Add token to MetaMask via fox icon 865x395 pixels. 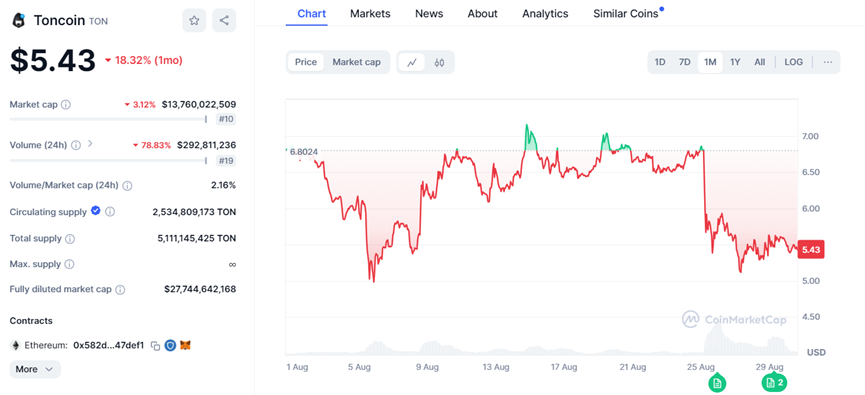point(186,345)
